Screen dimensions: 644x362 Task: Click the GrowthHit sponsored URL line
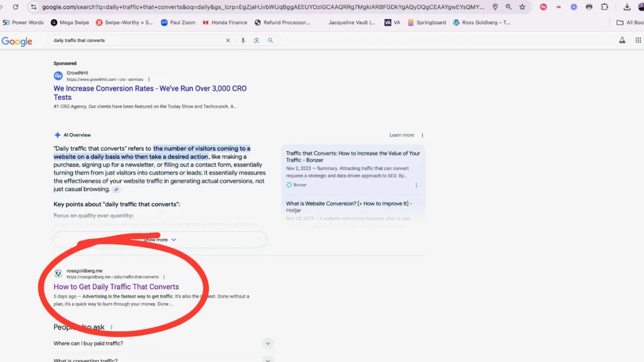point(105,79)
